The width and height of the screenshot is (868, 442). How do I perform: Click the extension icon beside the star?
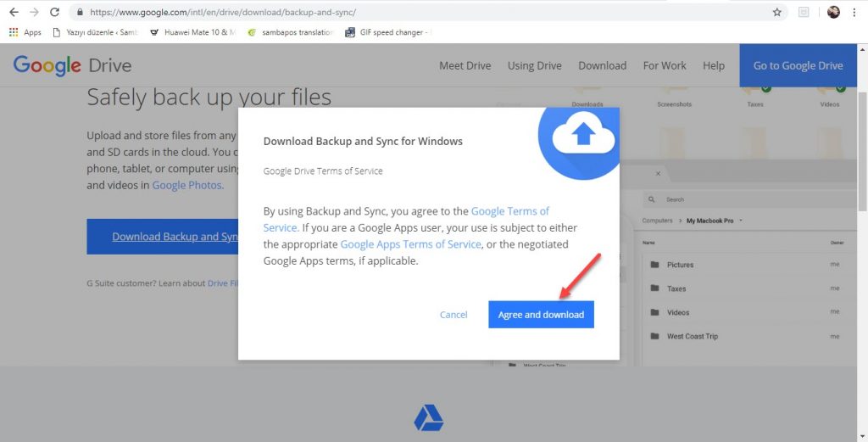pyautogui.click(x=804, y=12)
